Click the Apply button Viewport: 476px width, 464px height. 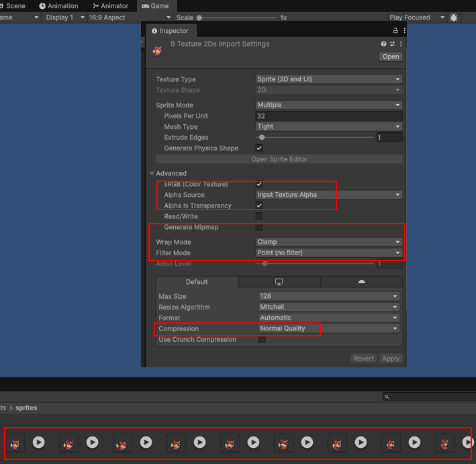tap(391, 359)
